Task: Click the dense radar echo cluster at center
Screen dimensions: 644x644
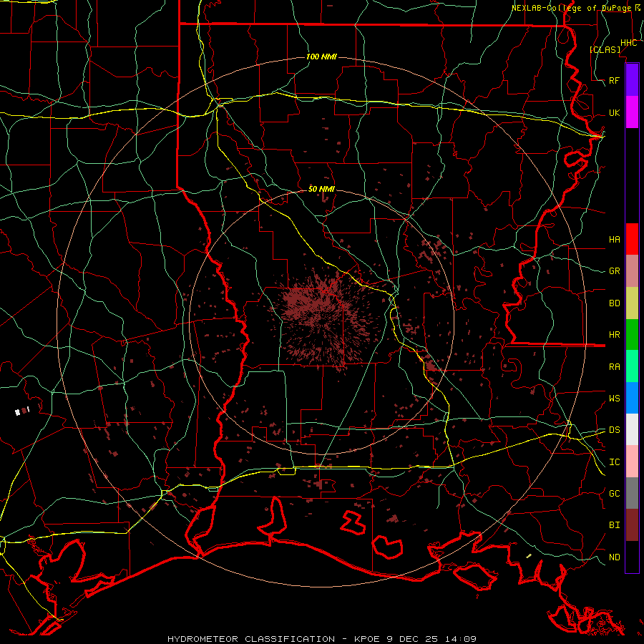Action: coord(323,318)
